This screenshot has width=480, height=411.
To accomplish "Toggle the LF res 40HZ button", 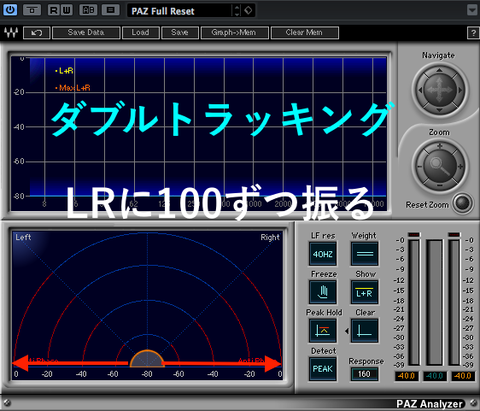I will click(x=323, y=254).
